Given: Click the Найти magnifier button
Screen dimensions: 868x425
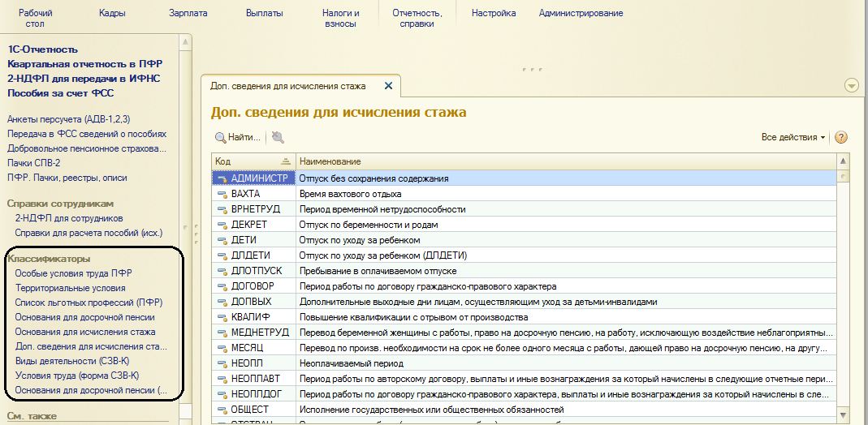Looking at the screenshot, I should click(237, 138).
